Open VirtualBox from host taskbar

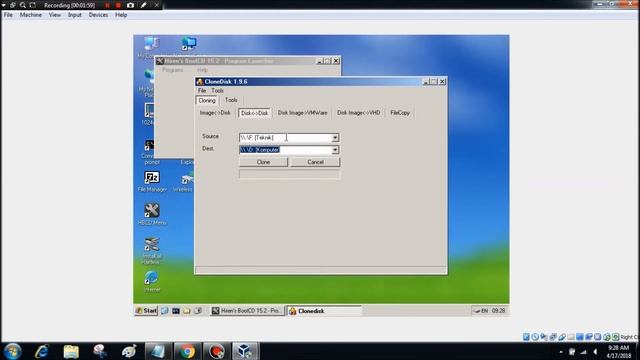244,351
